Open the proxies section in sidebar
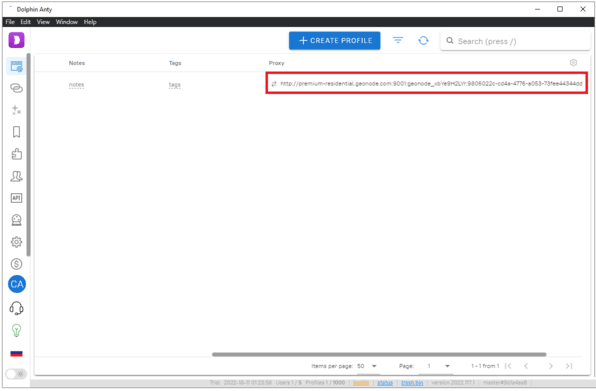This screenshot has width=596, height=391. pyautogui.click(x=16, y=88)
